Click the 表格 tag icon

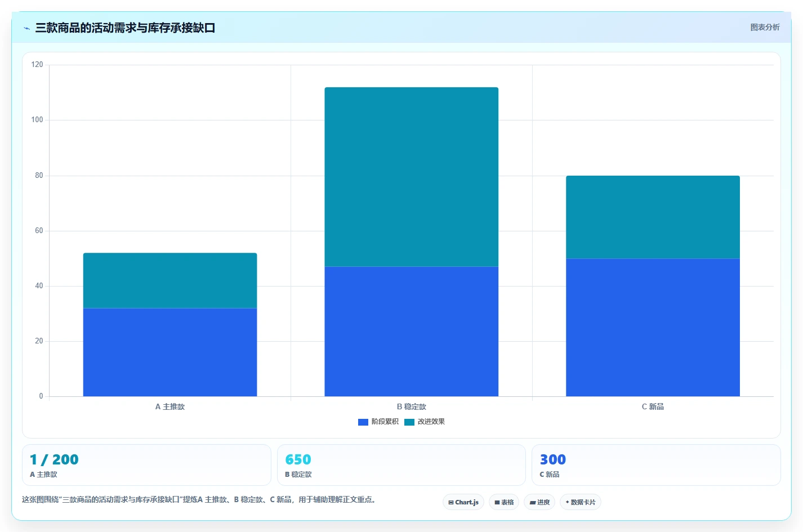point(497,502)
